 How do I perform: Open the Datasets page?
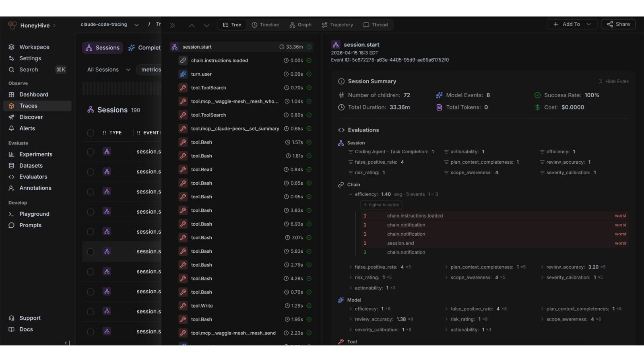31,166
